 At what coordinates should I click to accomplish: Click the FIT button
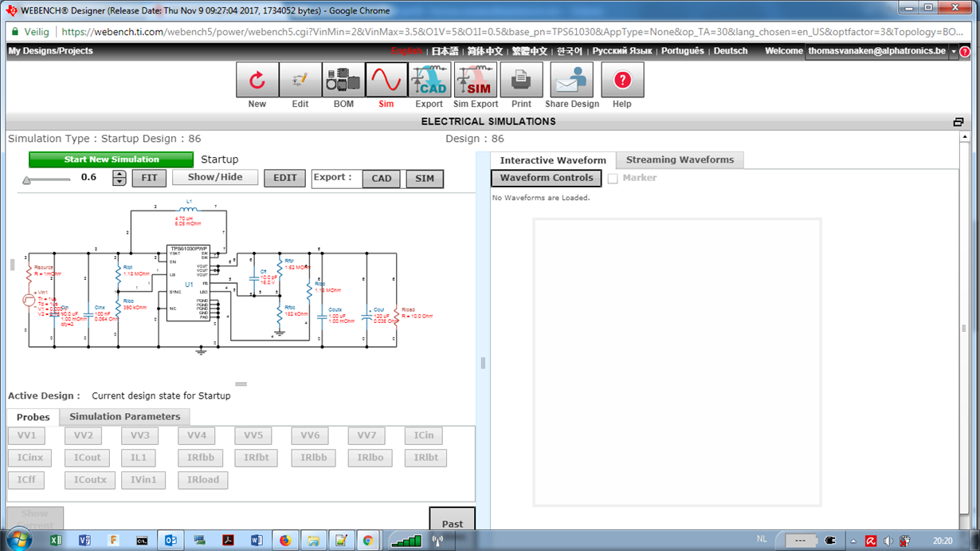click(x=149, y=178)
